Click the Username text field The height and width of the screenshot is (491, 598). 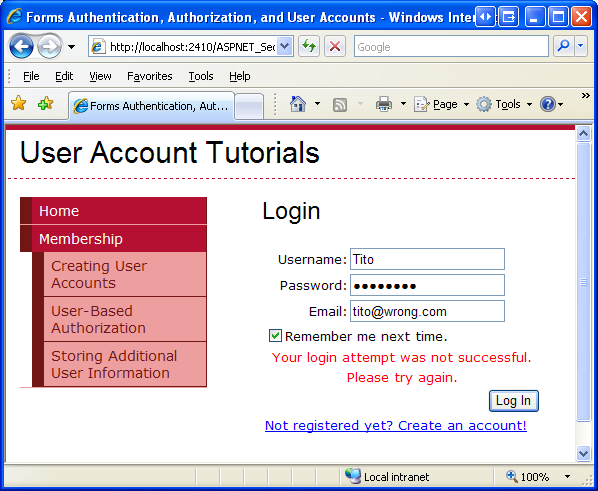click(x=427, y=259)
